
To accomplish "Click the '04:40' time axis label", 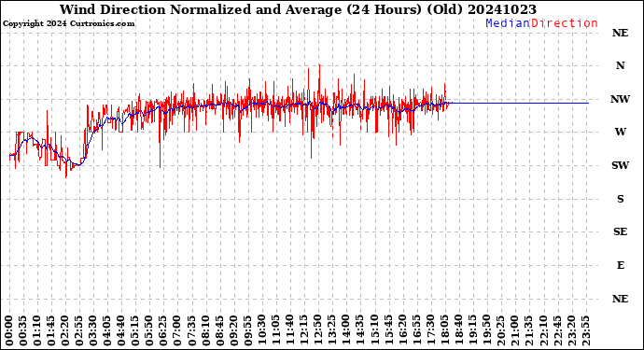I will pos(121,330).
